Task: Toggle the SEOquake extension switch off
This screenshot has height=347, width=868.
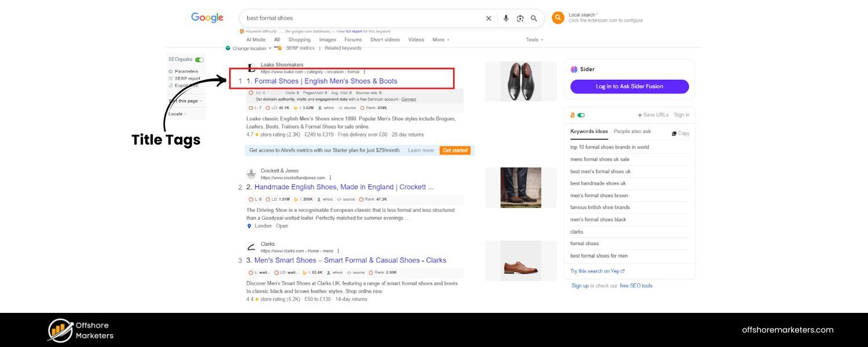Action: [200, 59]
